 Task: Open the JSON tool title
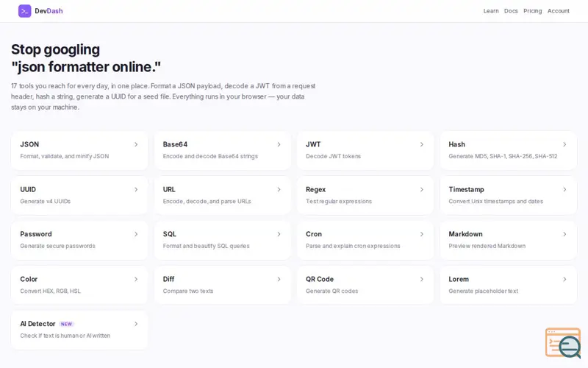pos(29,144)
